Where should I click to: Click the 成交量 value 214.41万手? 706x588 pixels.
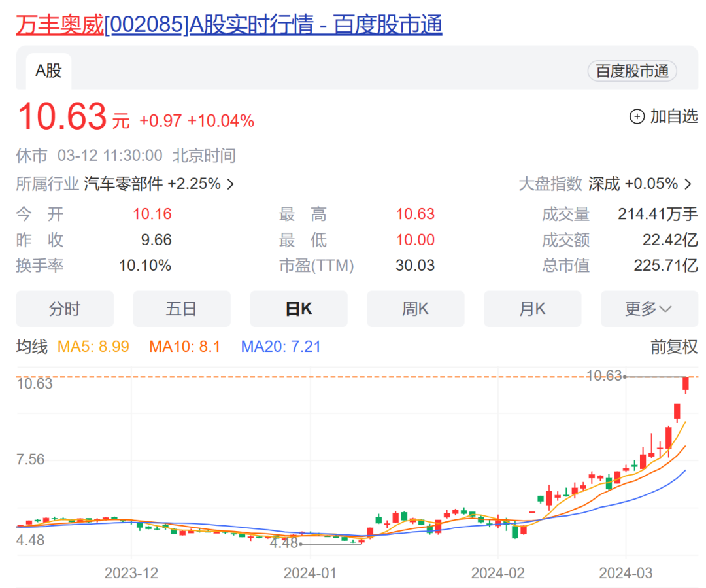pos(658,214)
